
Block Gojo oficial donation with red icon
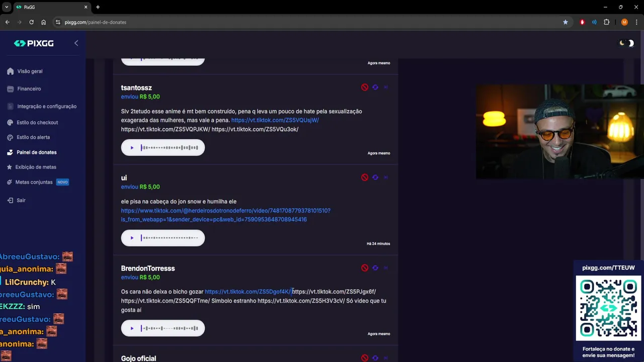365,358
